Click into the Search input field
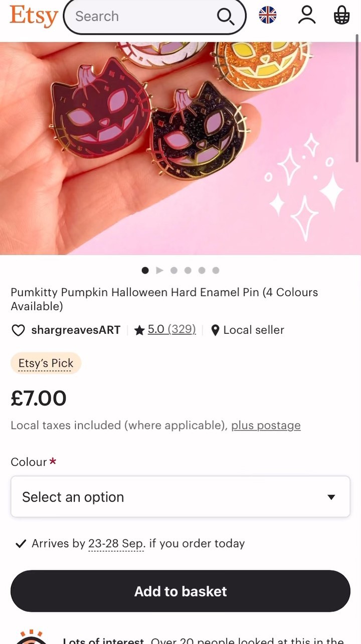 [x=140, y=17]
